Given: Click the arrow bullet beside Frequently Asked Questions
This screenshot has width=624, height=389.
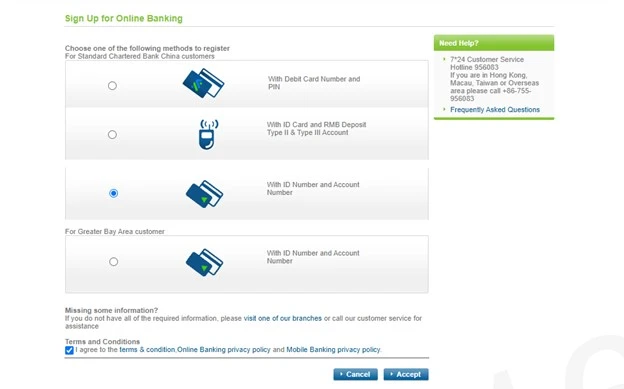Looking at the screenshot, I should tap(444, 109).
